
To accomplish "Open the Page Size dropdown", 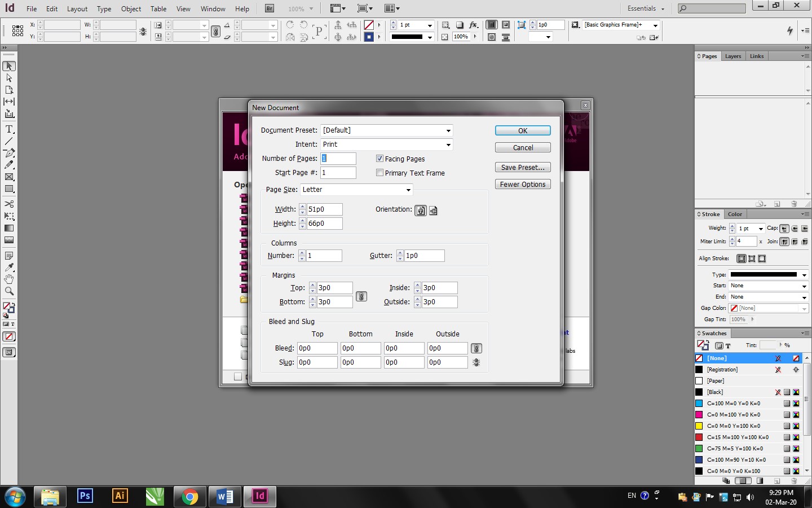I will point(356,190).
